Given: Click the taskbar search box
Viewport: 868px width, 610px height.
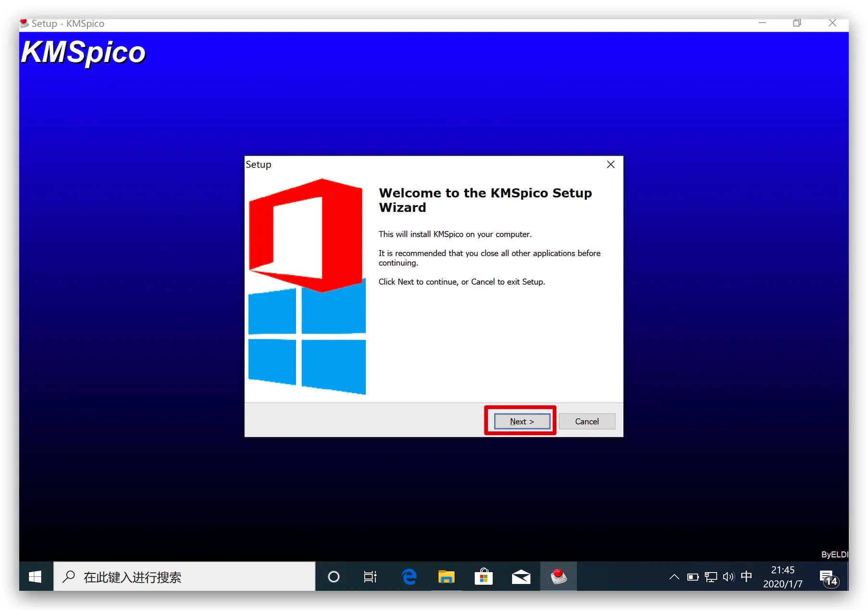Looking at the screenshot, I should coord(184,576).
